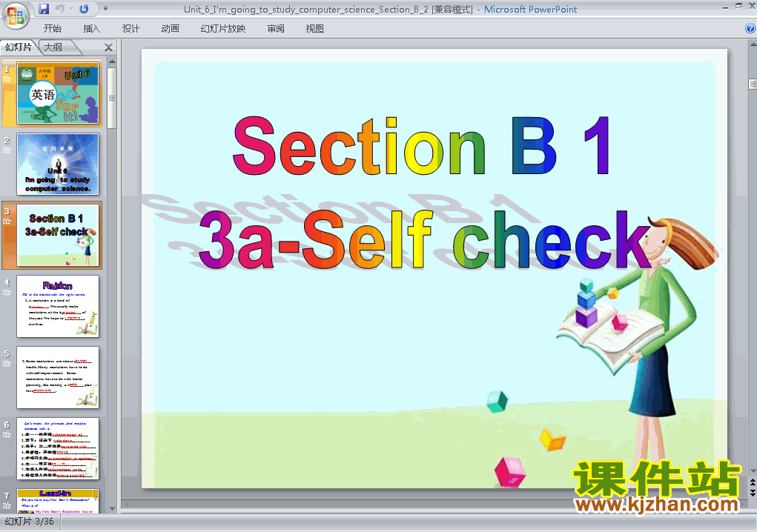
Task: Restore down the PowerPoint window
Action: pos(738,6)
